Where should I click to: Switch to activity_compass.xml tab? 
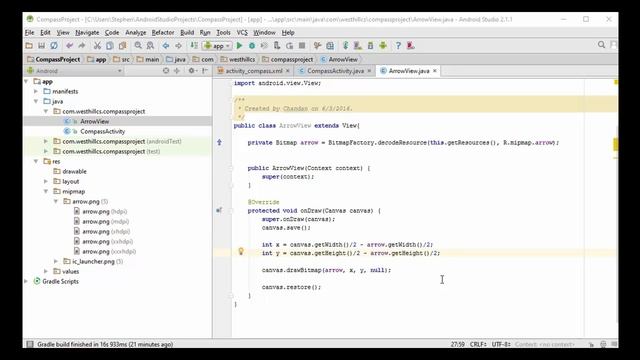point(254,71)
